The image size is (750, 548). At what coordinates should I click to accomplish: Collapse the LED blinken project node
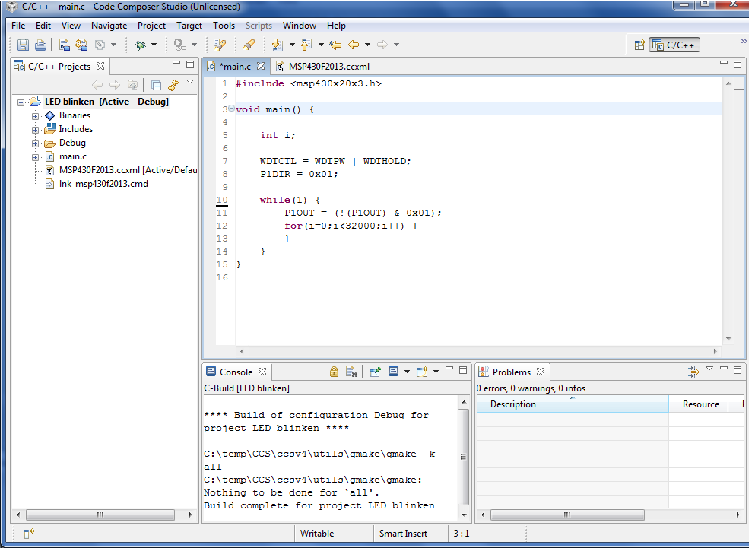(x=22, y=102)
